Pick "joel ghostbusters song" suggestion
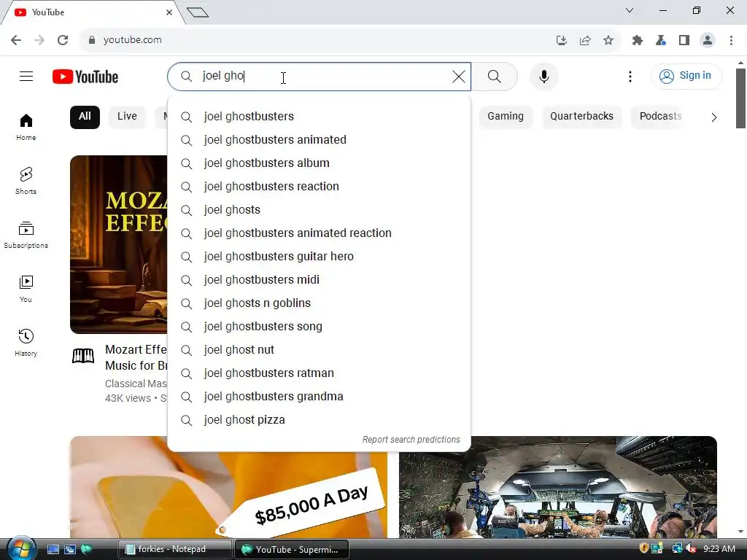This screenshot has height=560, width=747. click(x=320, y=327)
